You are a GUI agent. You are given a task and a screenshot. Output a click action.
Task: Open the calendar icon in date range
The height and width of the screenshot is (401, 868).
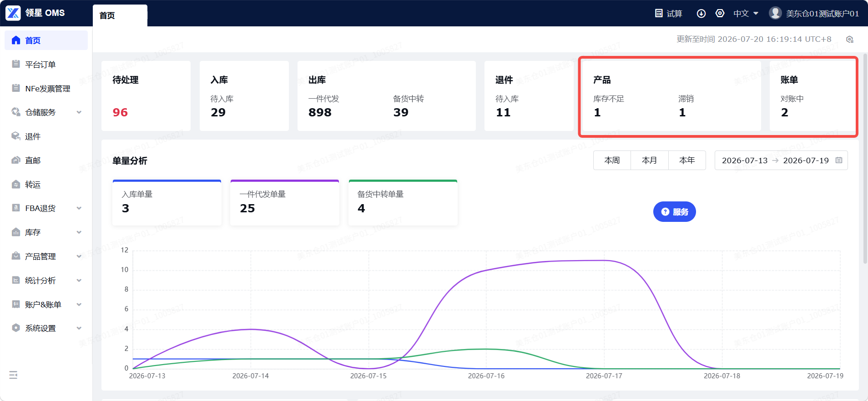839,160
